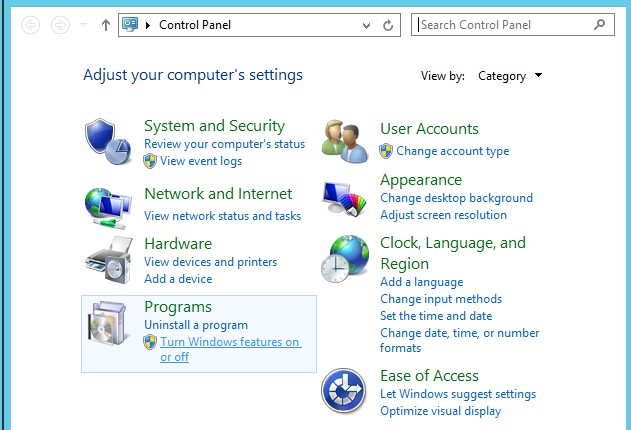Click the System and Security shield icon

(x=108, y=142)
